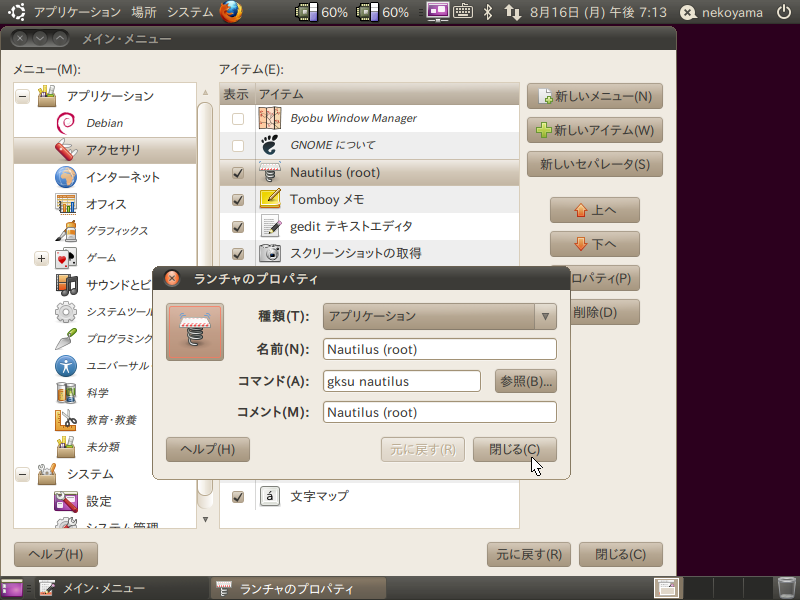Open Firefox from the top panel

click(231, 12)
